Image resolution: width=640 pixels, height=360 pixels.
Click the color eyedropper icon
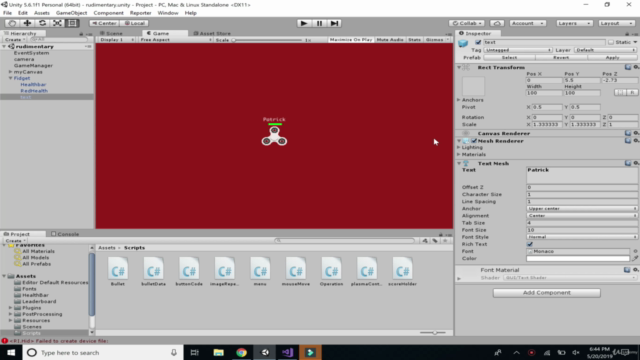pos(635,258)
